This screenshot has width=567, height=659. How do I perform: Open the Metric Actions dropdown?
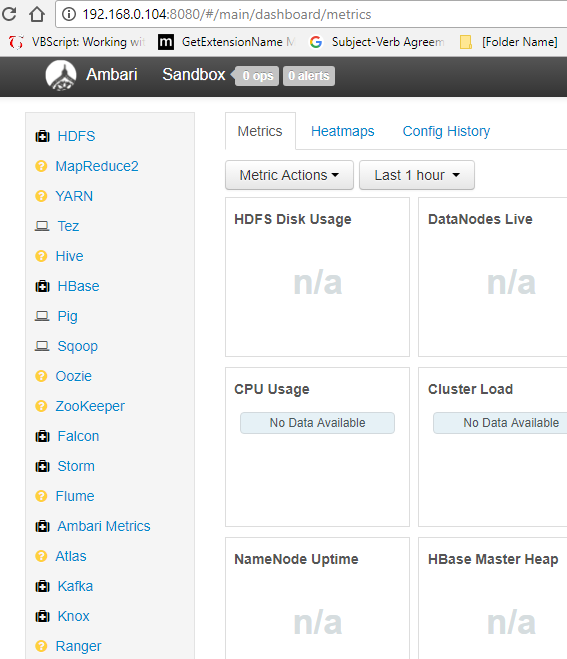pos(289,175)
